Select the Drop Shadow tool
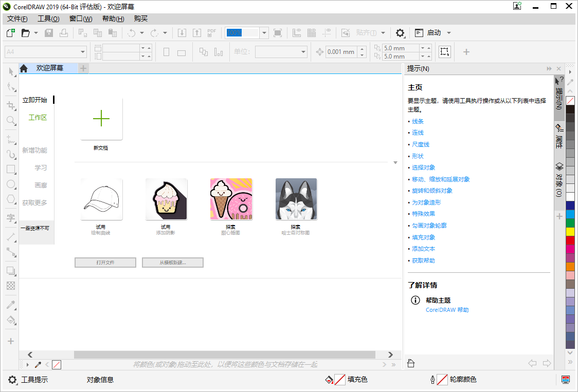Screen dimensions: 578x392 11,271
